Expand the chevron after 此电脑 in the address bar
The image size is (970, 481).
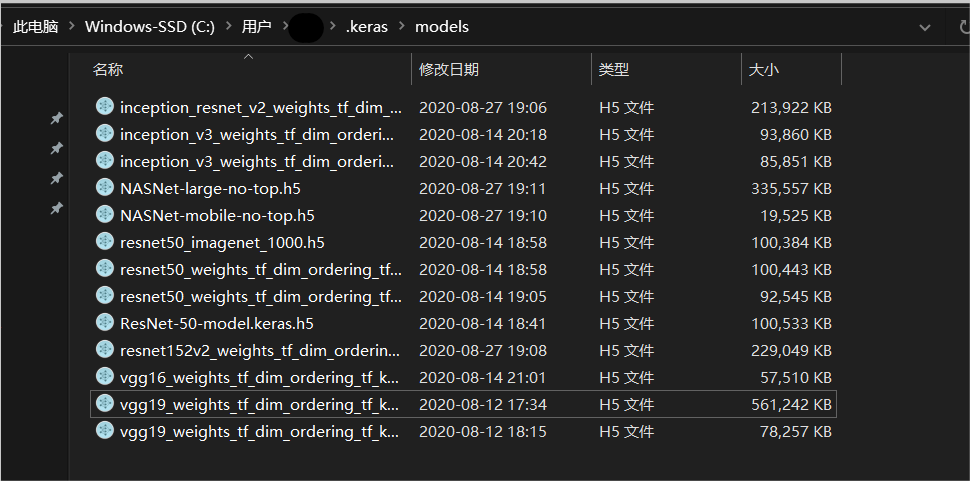(x=72, y=27)
